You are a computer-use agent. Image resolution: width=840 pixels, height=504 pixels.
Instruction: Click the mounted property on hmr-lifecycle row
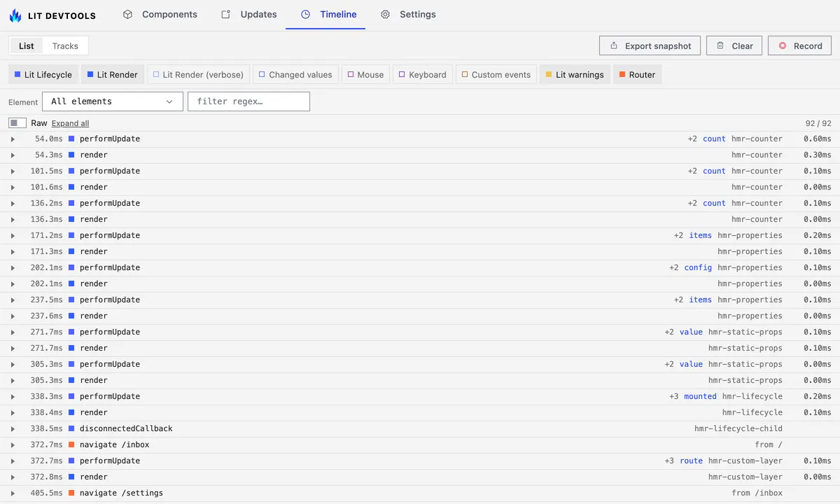pyautogui.click(x=700, y=396)
